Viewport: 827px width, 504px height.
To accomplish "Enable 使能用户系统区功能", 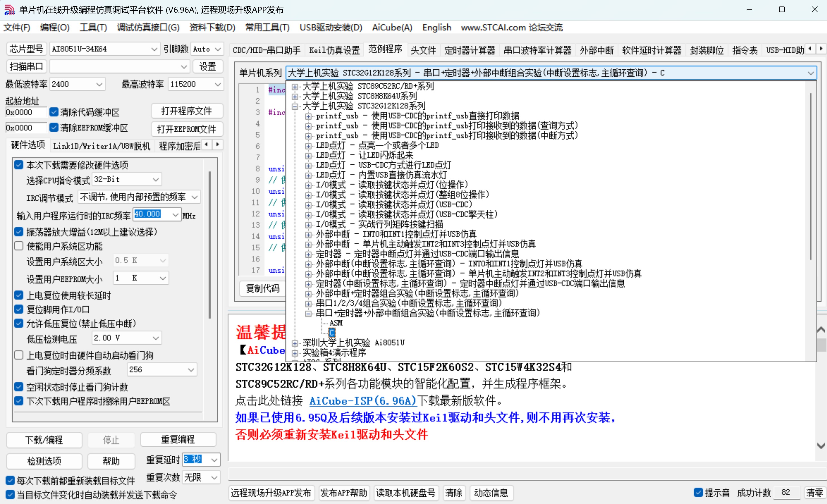I will 19,246.
